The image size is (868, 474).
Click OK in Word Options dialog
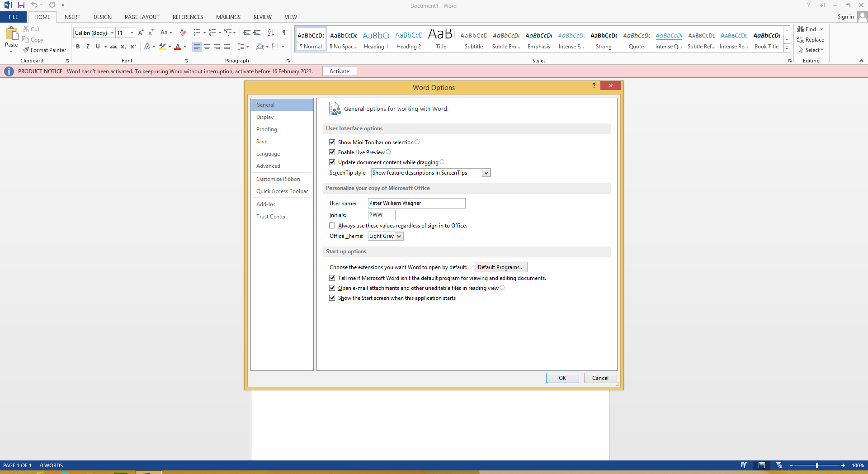coord(562,378)
